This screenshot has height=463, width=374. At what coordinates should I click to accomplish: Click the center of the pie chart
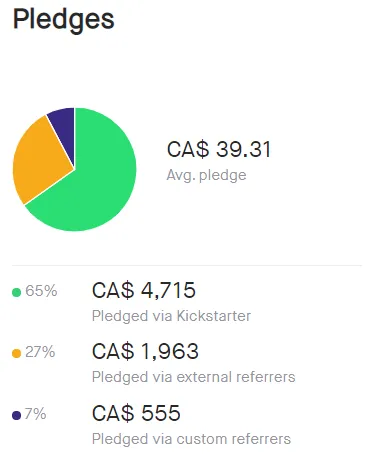(75, 169)
